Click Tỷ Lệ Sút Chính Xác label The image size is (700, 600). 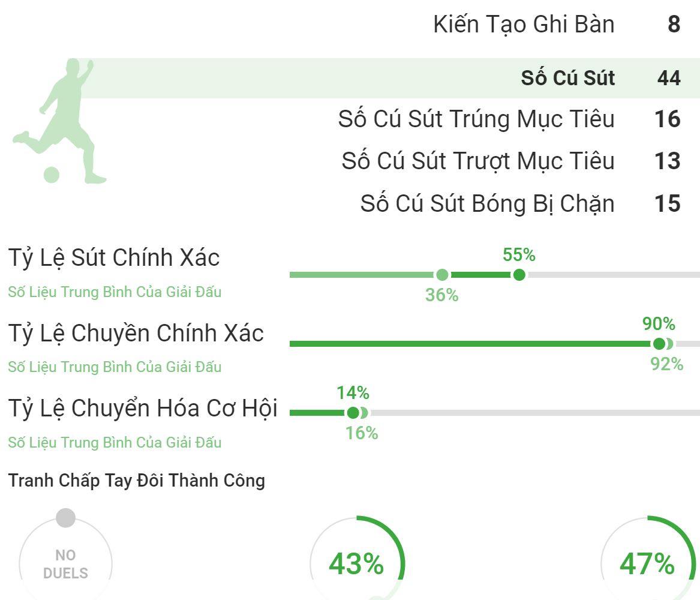pyautogui.click(x=114, y=258)
